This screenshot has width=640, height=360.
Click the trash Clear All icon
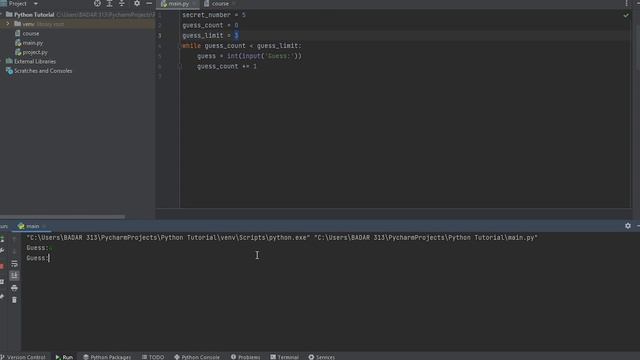point(14,300)
